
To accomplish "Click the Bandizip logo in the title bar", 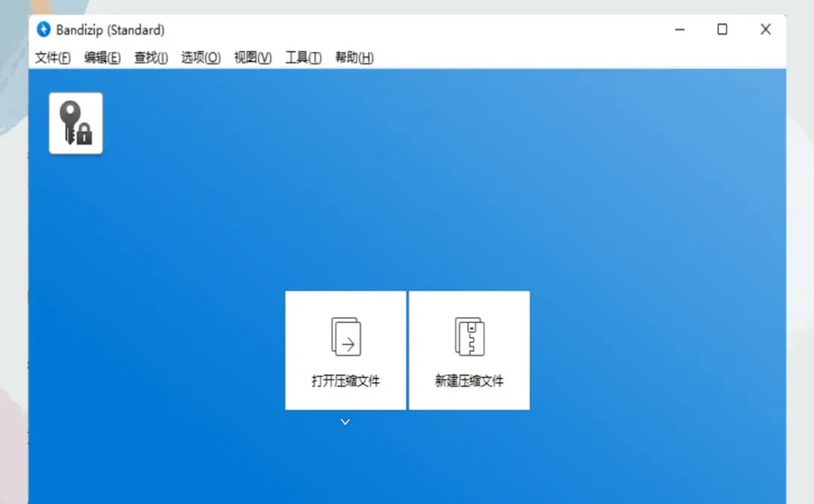I will tap(43, 29).
